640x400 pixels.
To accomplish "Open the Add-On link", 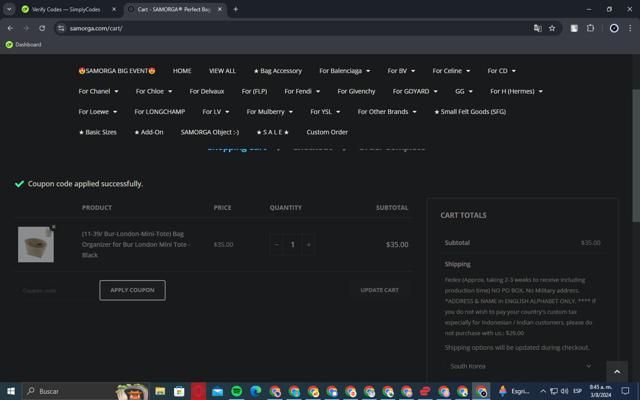I will click(149, 132).
